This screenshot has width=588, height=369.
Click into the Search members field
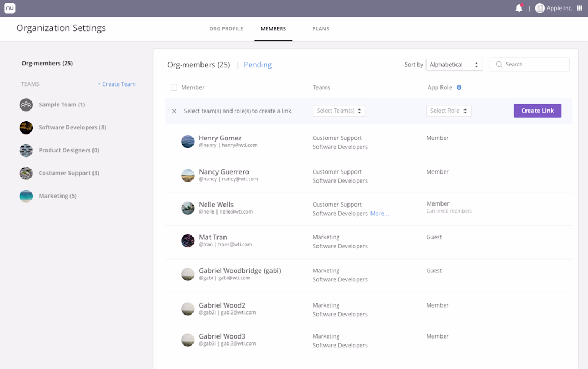tap(530, 65)
